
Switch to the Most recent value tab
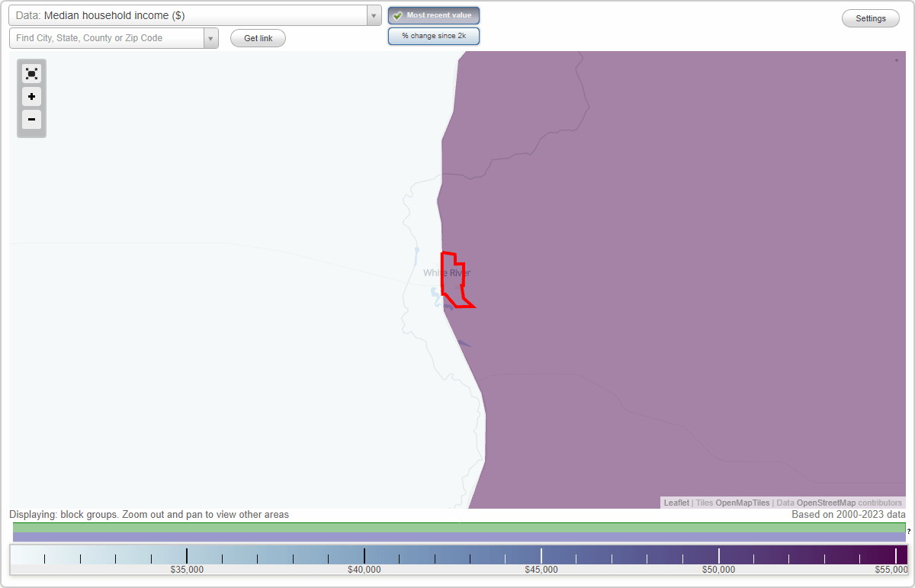[433, 15]
